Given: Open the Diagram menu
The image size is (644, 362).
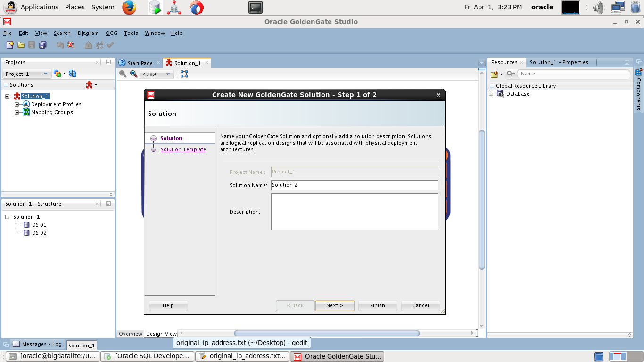Looking at the screenshot, I should 88,33.
